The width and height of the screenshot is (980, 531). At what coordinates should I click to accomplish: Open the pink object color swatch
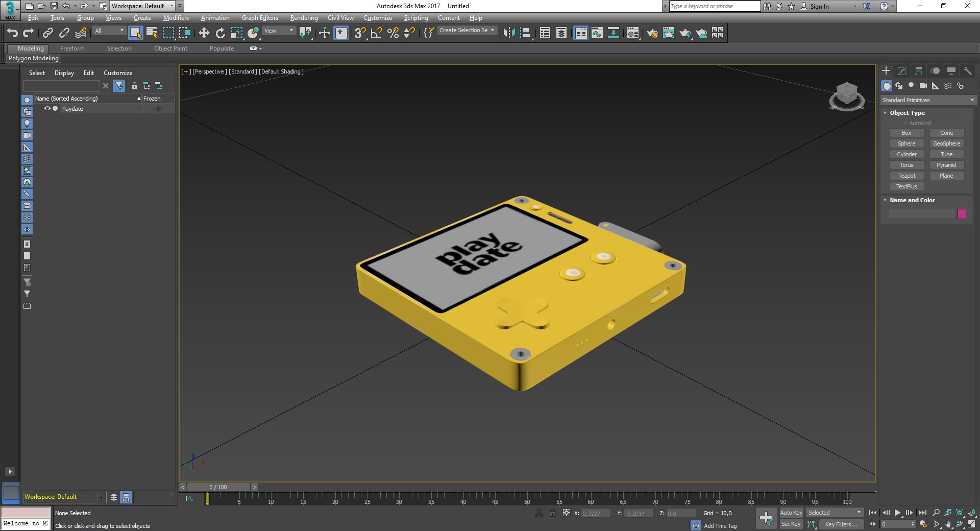pyautogui.click(x=962, y=214)
